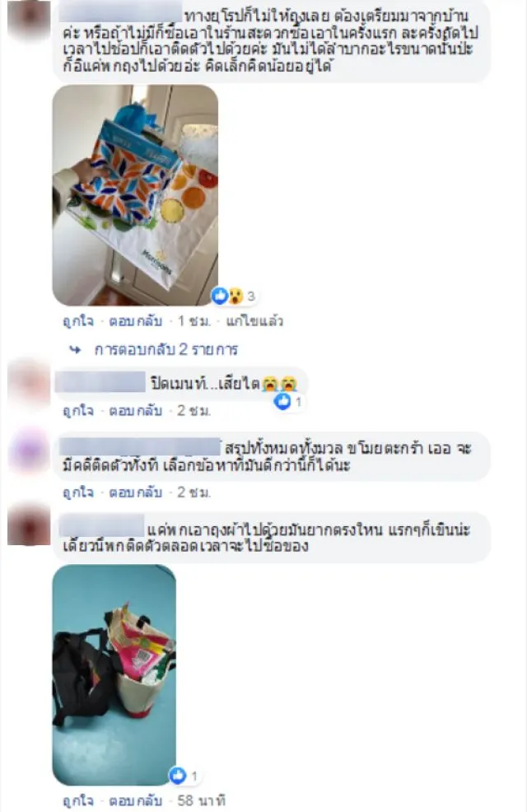Click ถูกใจ under ปิดเมนท์ comment
The height and width of the screenshot is (812, 527).
click(77, 411)
